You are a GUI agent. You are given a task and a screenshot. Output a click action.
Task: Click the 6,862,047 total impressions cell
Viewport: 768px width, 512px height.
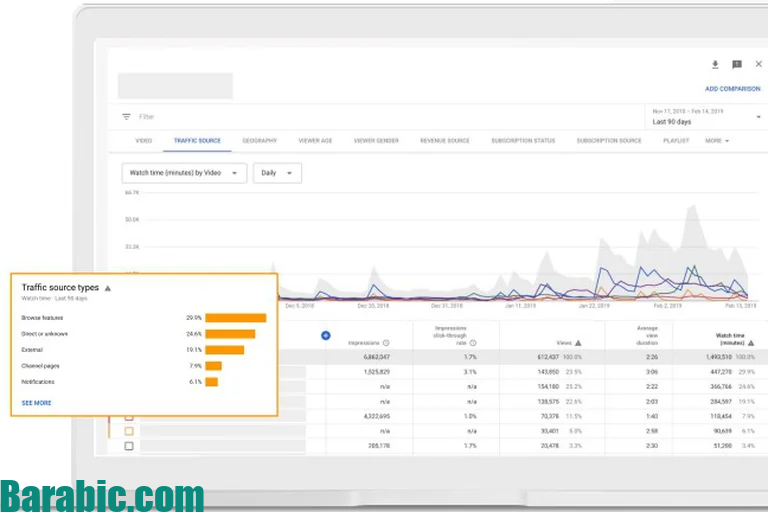click(x=377, y=357)
